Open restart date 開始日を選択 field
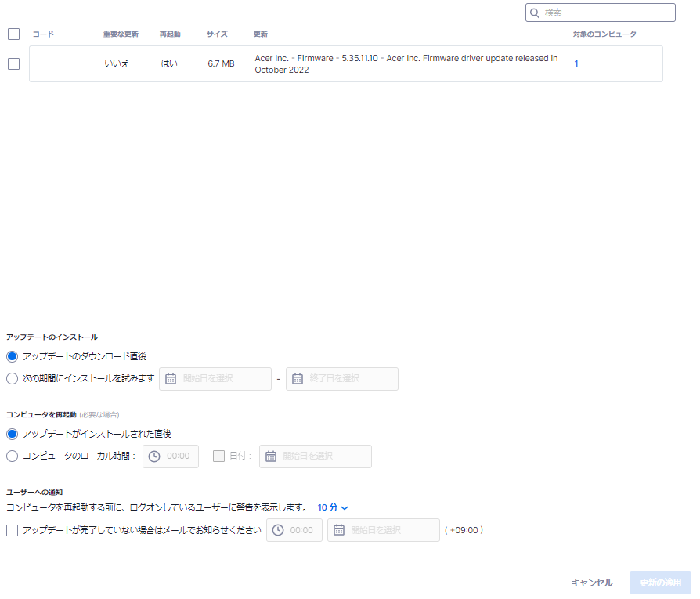 click(316, 456)
